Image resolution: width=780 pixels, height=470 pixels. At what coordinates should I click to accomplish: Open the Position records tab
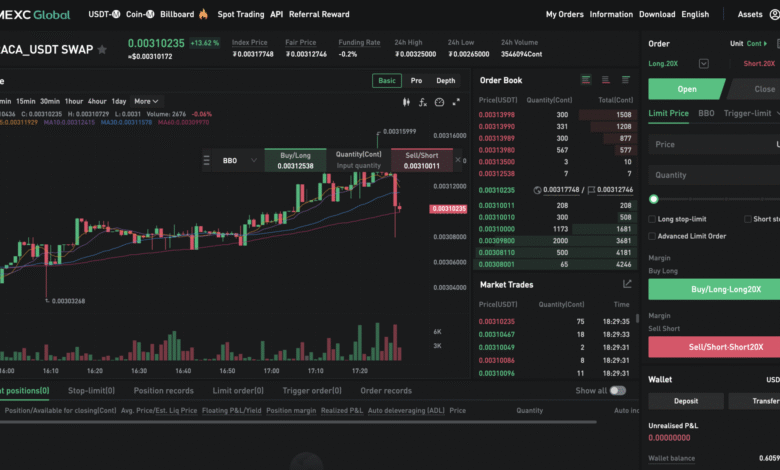[163, 390]
